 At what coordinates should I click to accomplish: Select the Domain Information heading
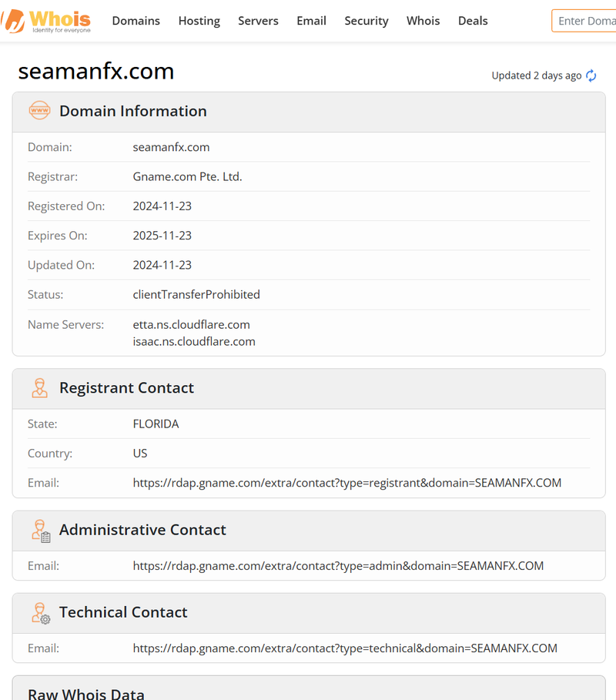133,111
